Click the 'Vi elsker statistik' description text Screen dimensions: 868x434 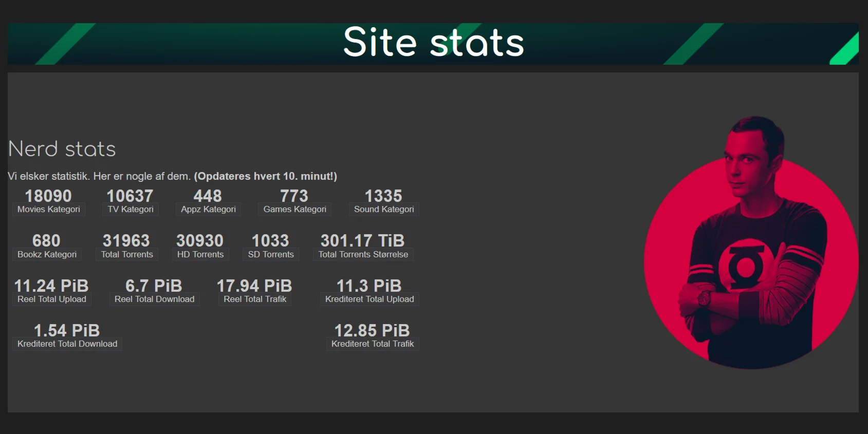[x=99, y=176]
